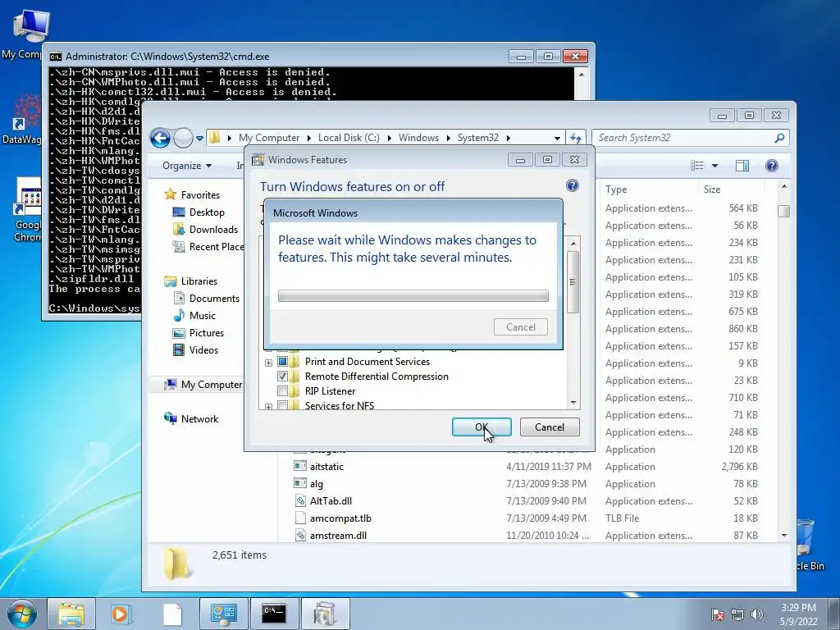Viewport: 840px width, 630px height.
Task: Open Downloads in the navigation pane
Action: [213, 230]
